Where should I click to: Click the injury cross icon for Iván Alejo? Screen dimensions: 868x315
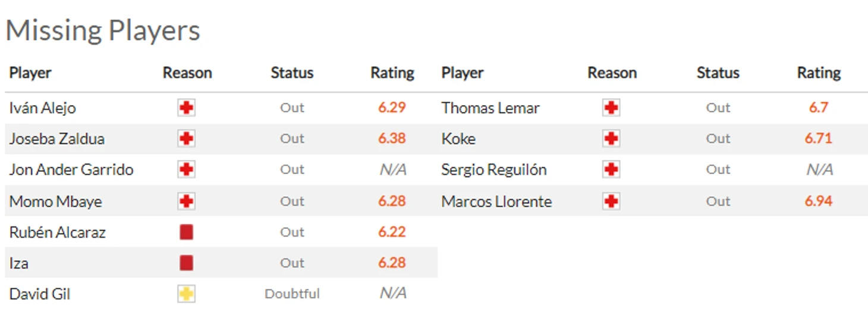(187, 108)
